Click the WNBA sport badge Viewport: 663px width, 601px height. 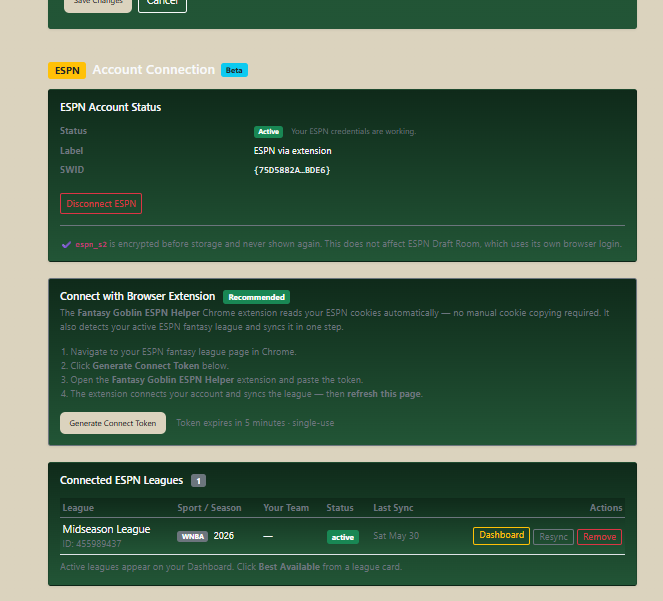(x=192, y=536)
